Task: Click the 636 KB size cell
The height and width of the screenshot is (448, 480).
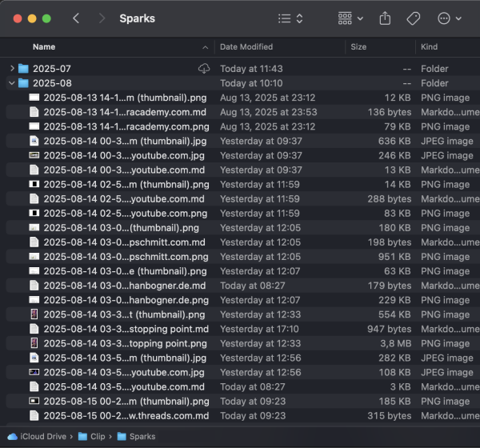Action: tap(394, 141)
